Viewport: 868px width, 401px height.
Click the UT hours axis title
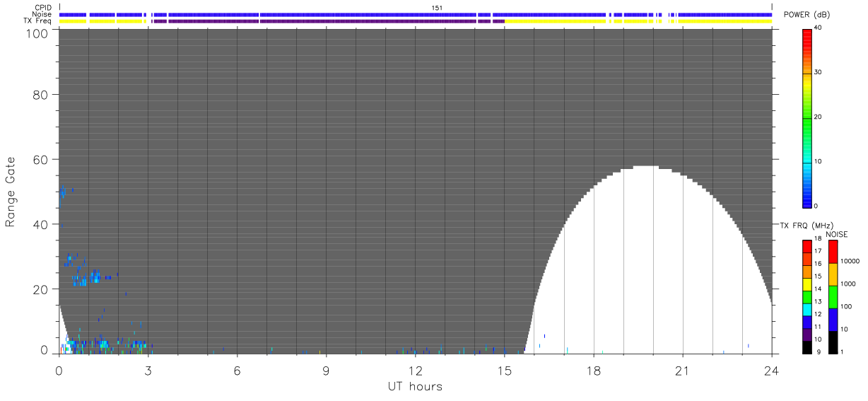(x=415, y=386)
